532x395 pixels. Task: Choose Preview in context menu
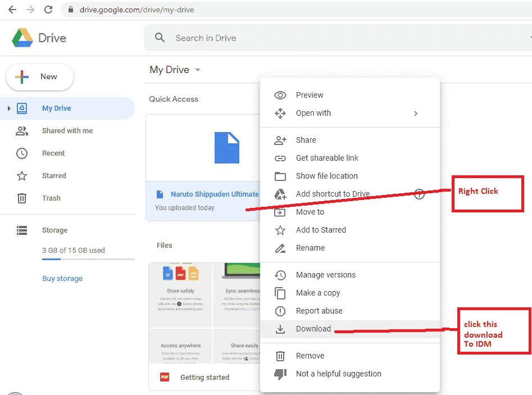coord(350,95)
